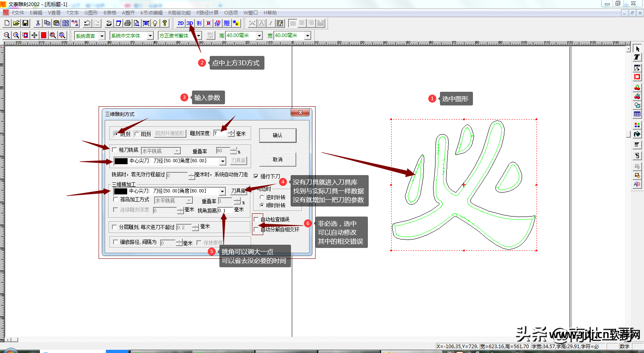Screen dimensions: 644x353
Task: Select the 阳刻 radio button
Action: point(137,134)
